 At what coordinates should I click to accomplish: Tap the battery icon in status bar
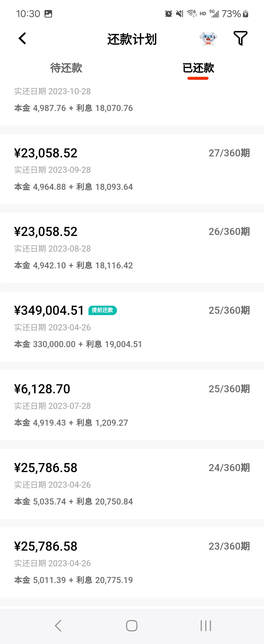pos(246,14)
